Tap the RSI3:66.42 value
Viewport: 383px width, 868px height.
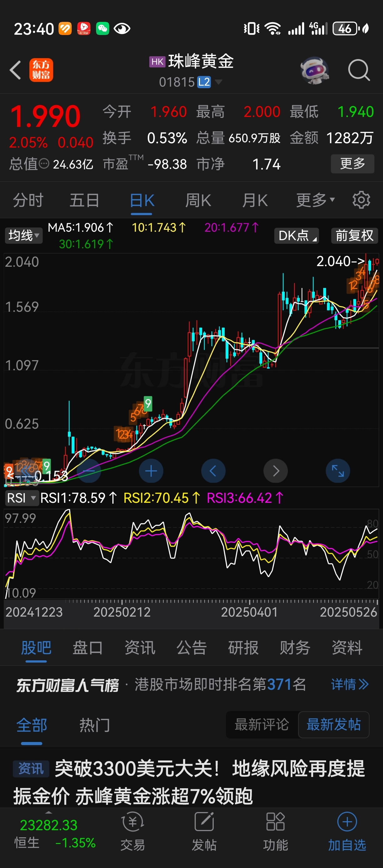245,498
